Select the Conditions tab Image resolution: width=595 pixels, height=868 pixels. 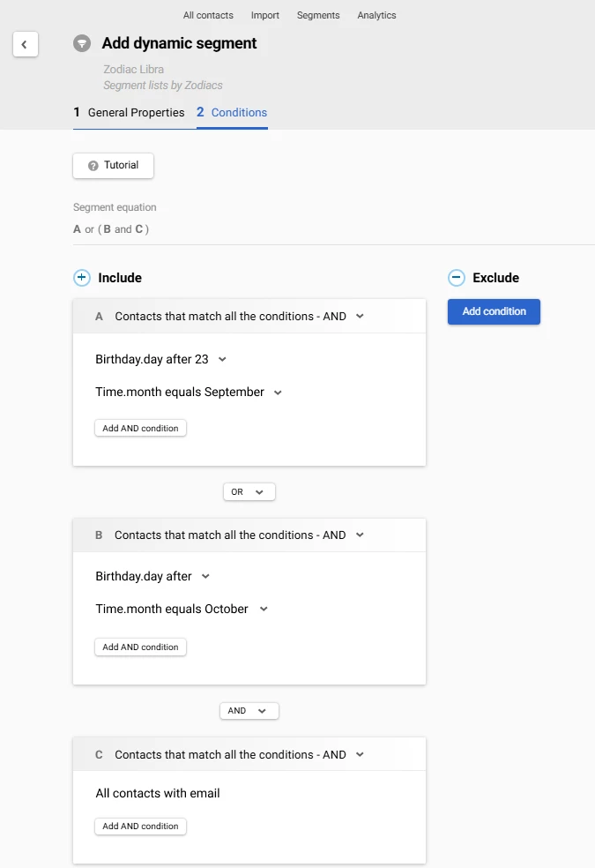(x=233, y=113)
